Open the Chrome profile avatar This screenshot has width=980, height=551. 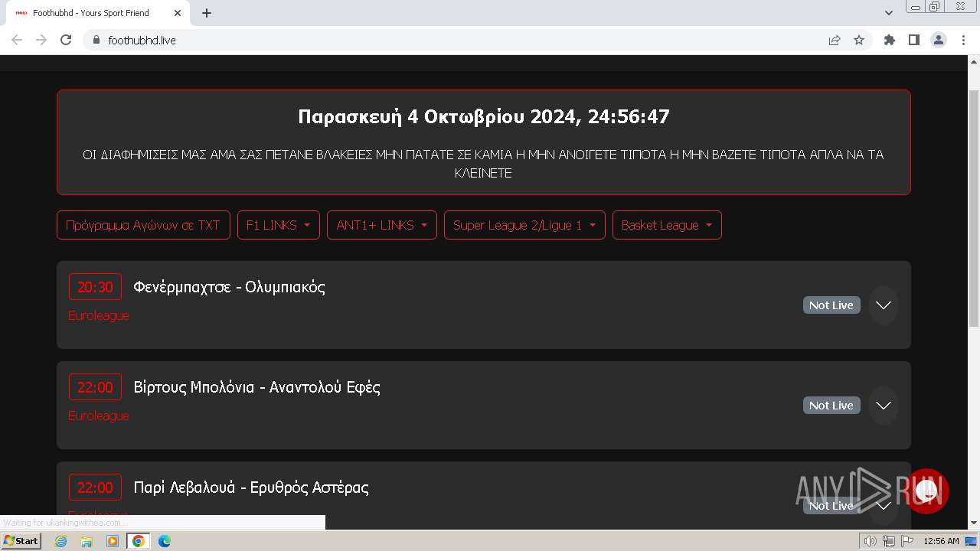(939, 40)
